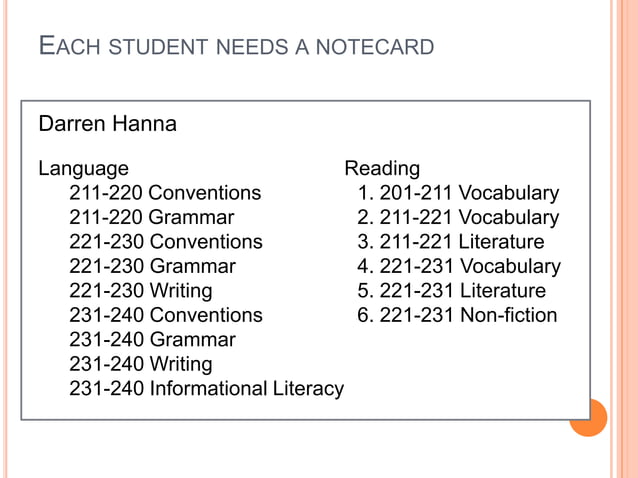Image resolution: width=638 pixels, height=478 pixels.
Task: Click the 'Reading' heading
Action: tap(382, 169)
